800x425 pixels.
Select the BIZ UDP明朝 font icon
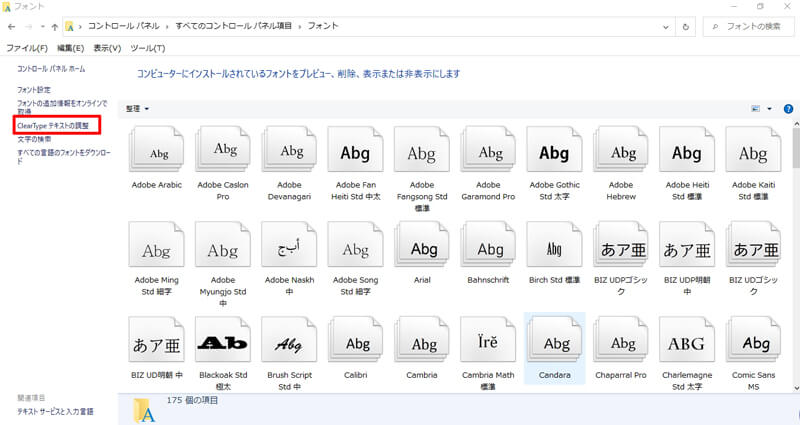tap(687, 245)
